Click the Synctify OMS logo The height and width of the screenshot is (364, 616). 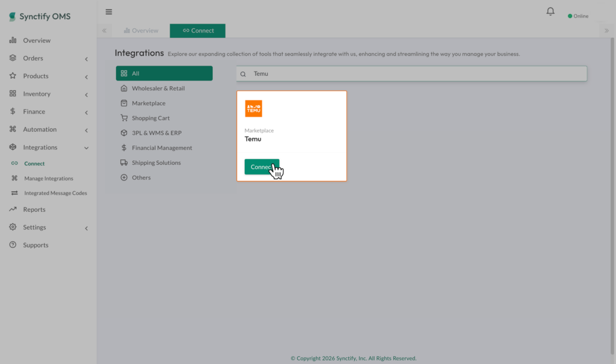coord(40,16)
